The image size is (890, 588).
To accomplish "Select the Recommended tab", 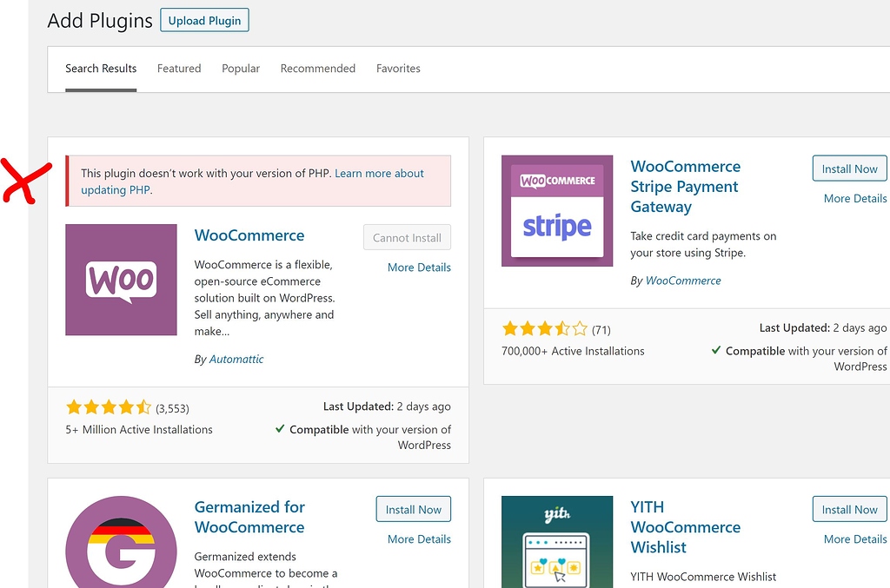I will [317, 68].
